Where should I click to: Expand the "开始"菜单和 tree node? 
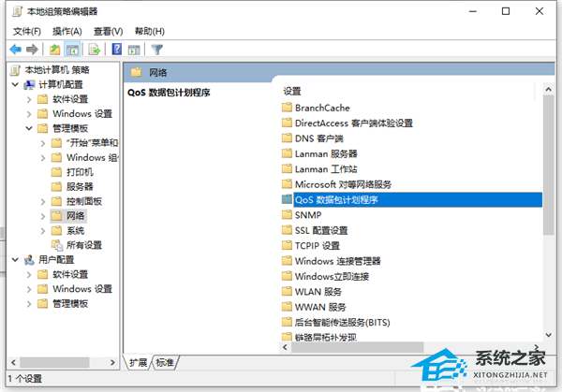(43, 143)
